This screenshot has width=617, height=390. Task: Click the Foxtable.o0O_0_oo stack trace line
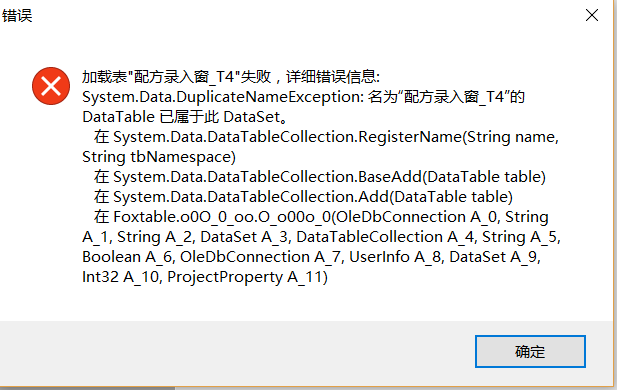pos(321,217)
